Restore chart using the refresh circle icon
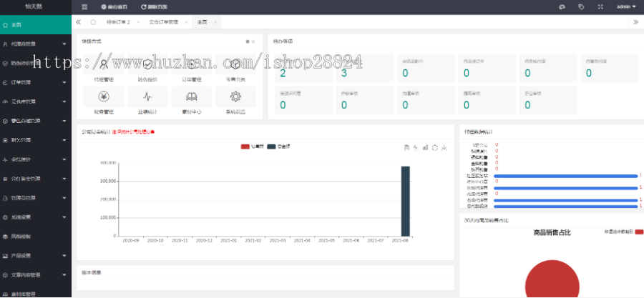This screenshot has height=298, width=644. 434,147
